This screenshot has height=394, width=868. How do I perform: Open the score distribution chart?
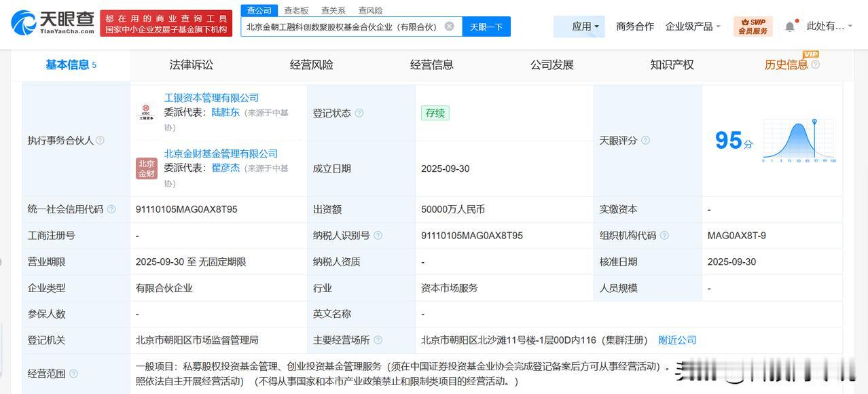(799, 141)
